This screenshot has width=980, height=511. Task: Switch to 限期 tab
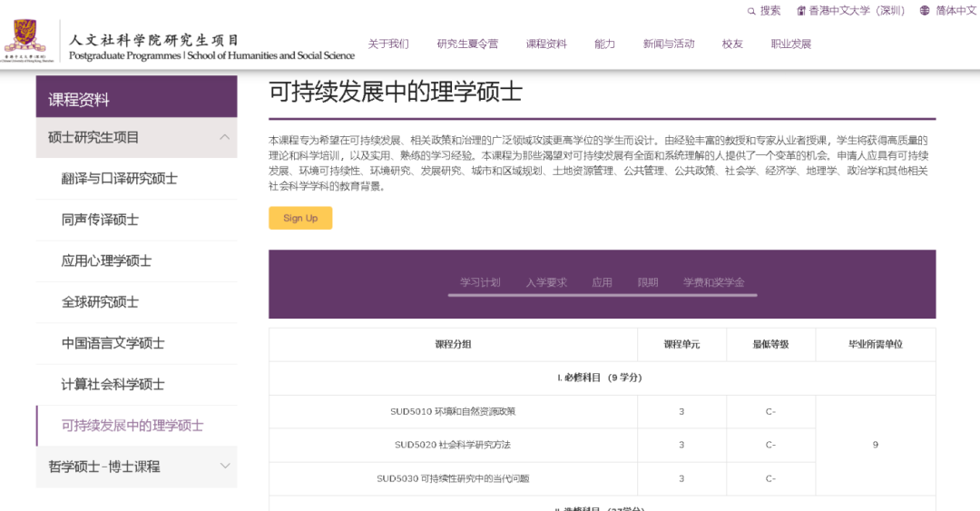point(648,282)
